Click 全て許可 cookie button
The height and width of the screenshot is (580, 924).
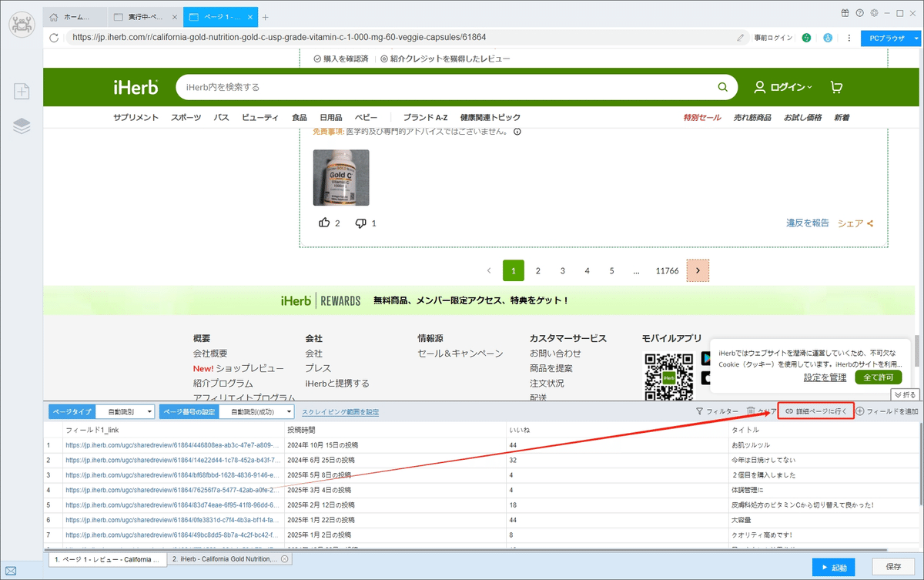point(878,377)
